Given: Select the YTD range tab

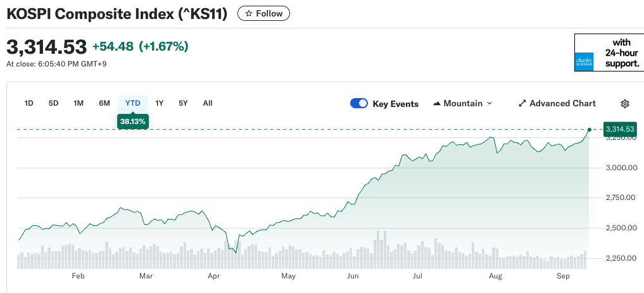Looking at the screenshot, I should 133,103.
